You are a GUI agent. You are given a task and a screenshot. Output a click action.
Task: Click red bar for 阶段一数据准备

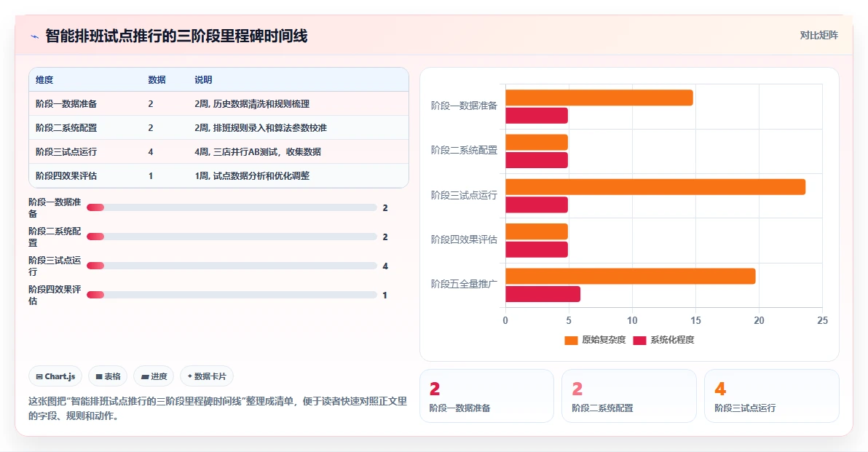tap(537, 116)
